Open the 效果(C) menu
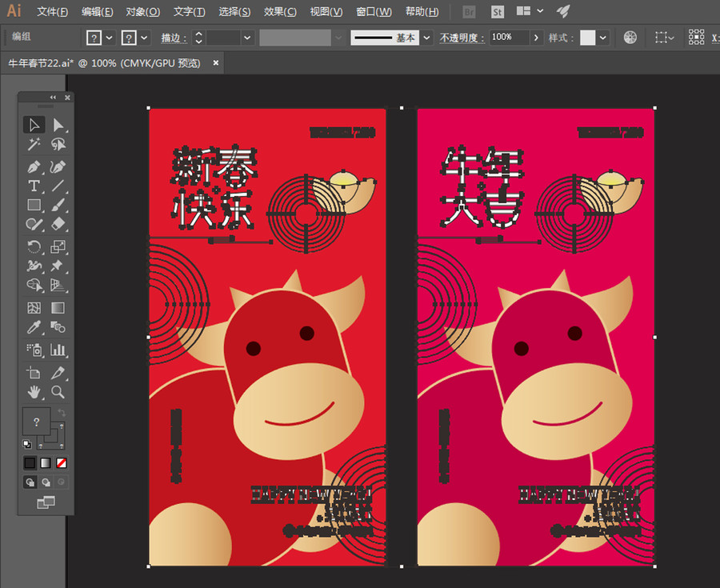 pos(280,11)
